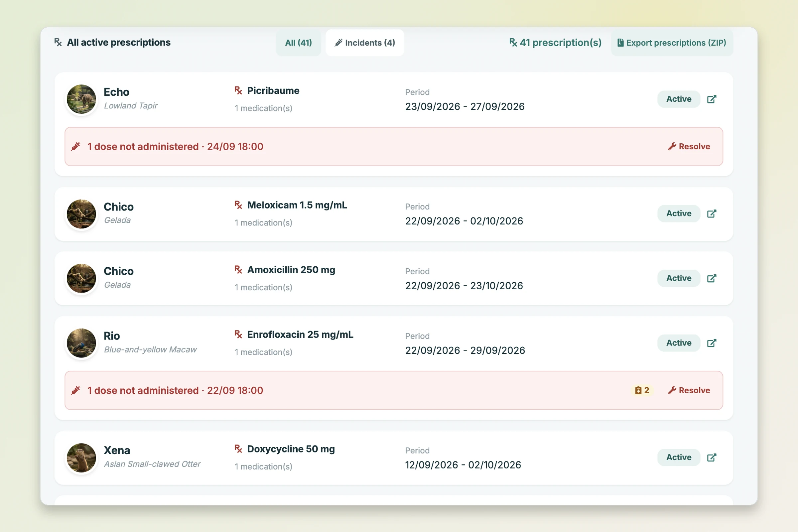Click the 1 dose not administered · 22/09 18:00 message
798x532 pixels.
[176, 390]
